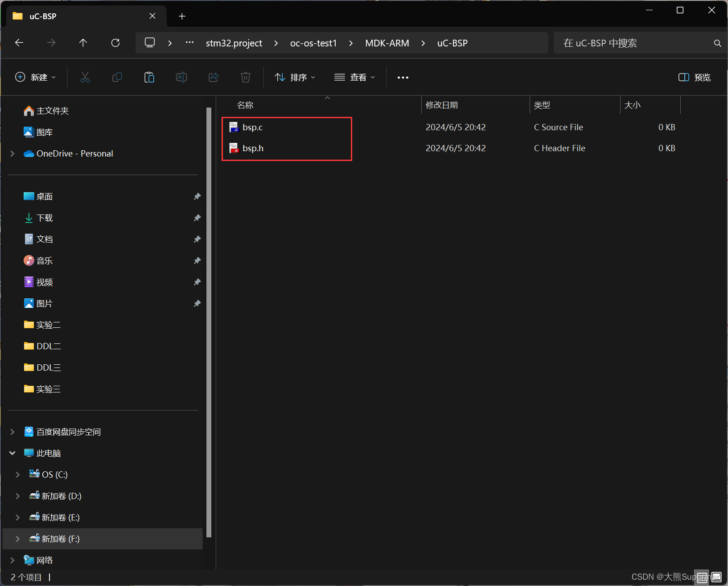
Task: Expand OS (C:) drive node
Action: click(18, 475)
